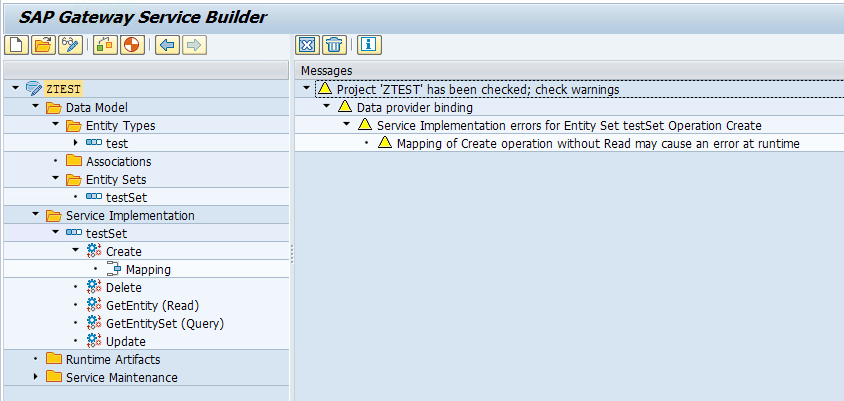Collapse the Project 'ZTEST' checked message
This screenshot has height=401, width=844.
click(307, 88)
